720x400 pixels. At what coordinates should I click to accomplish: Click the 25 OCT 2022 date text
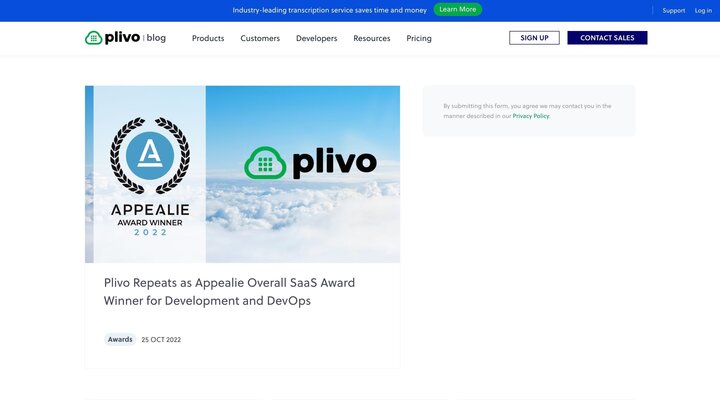[161, 340]
